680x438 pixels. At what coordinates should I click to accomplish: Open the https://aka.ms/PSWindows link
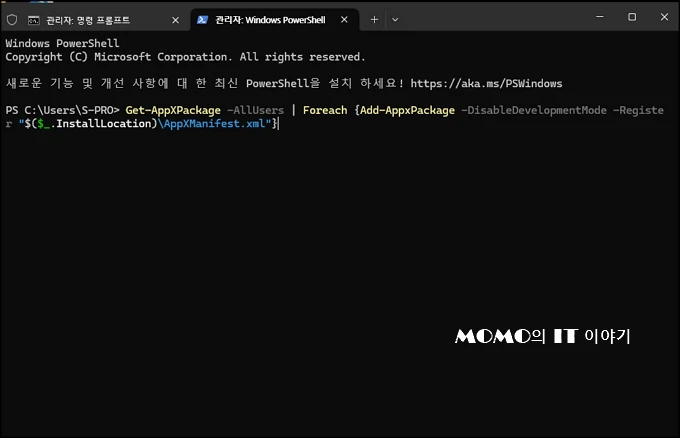486,83
